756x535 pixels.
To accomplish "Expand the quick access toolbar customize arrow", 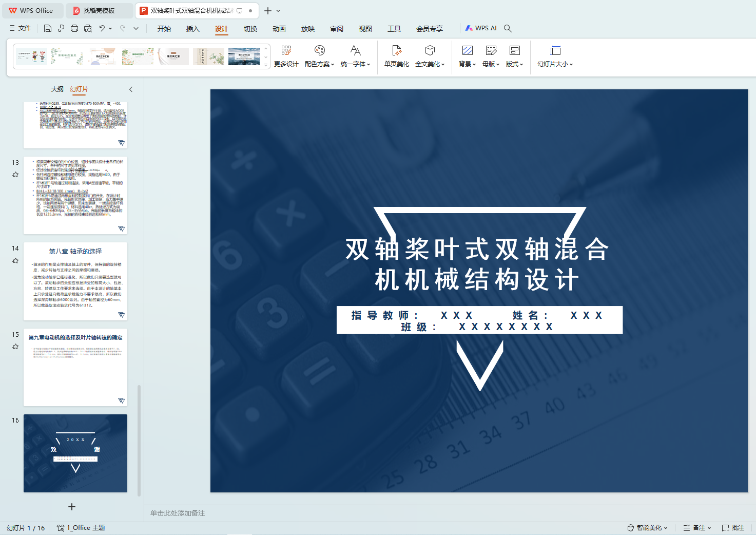I will [x=136, y=28].
